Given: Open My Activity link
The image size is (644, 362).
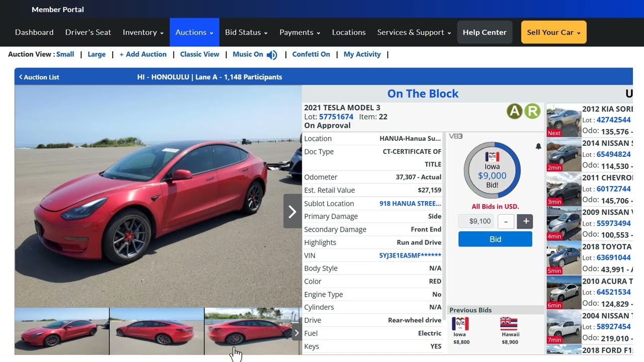Looking at the screenshot, I should point(362,54).
